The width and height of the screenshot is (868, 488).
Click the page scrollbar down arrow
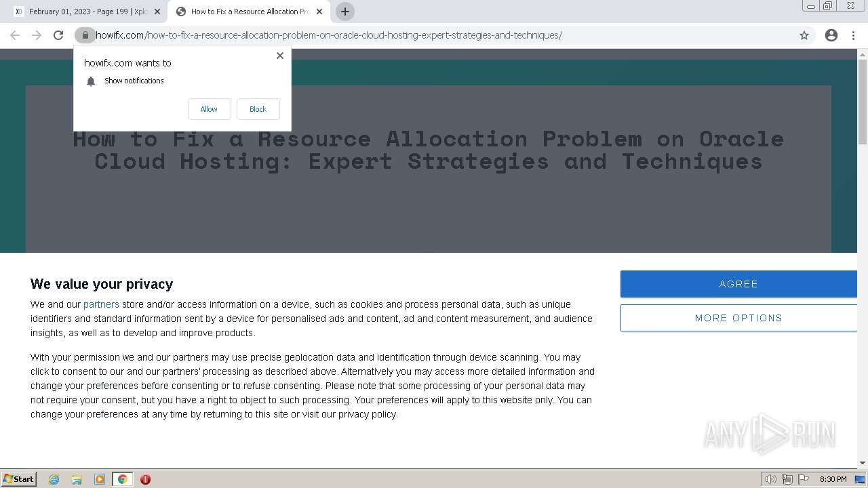coord(863,463)
